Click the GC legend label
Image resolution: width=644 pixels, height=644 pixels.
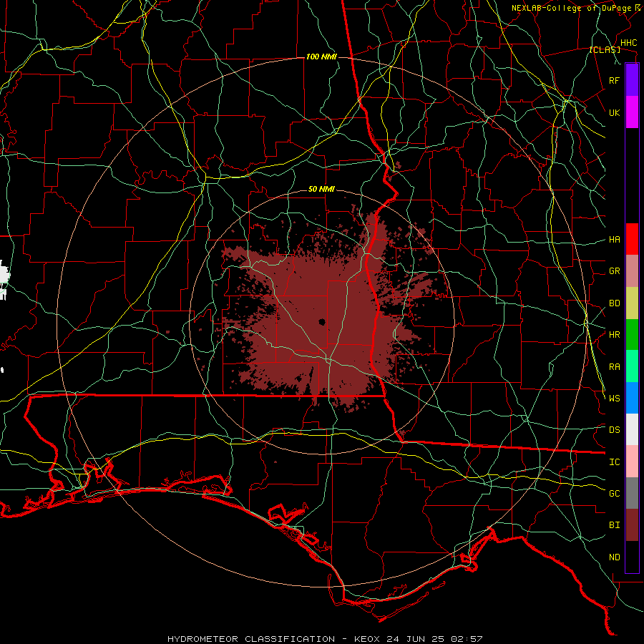click(x=615, y=494)
